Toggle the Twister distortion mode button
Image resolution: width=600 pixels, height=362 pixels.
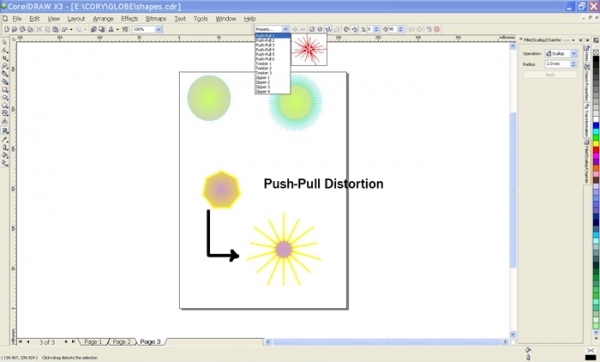(328, 29)
